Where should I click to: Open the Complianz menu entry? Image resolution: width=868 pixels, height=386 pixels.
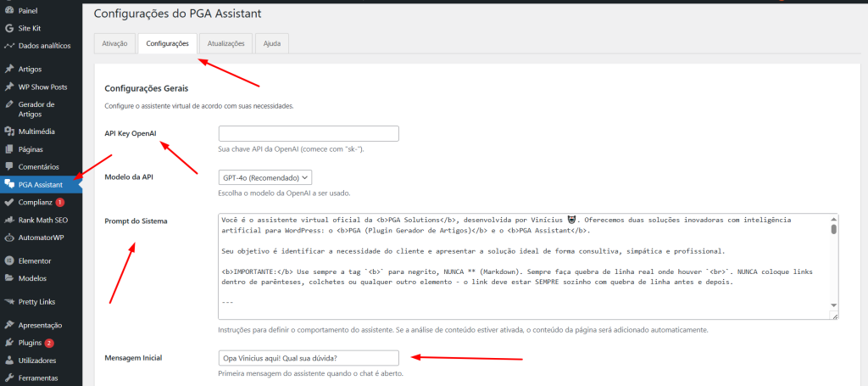pos(36,203)
